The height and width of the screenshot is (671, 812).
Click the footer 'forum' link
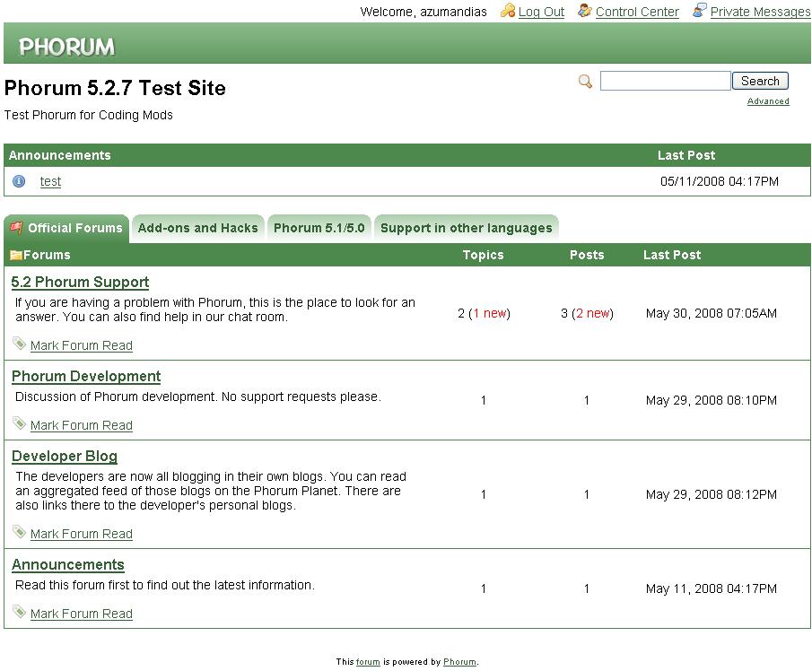tap(368, 662)
